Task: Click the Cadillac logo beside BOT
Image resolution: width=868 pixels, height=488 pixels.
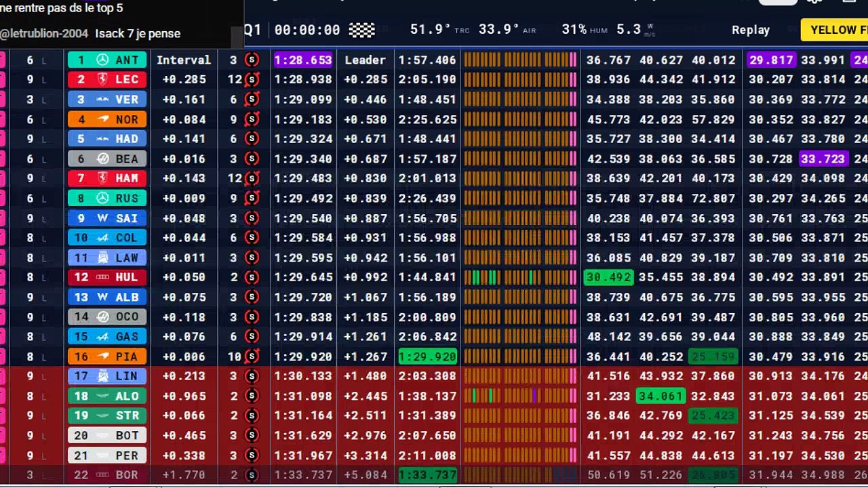Action: coord(103,436)
